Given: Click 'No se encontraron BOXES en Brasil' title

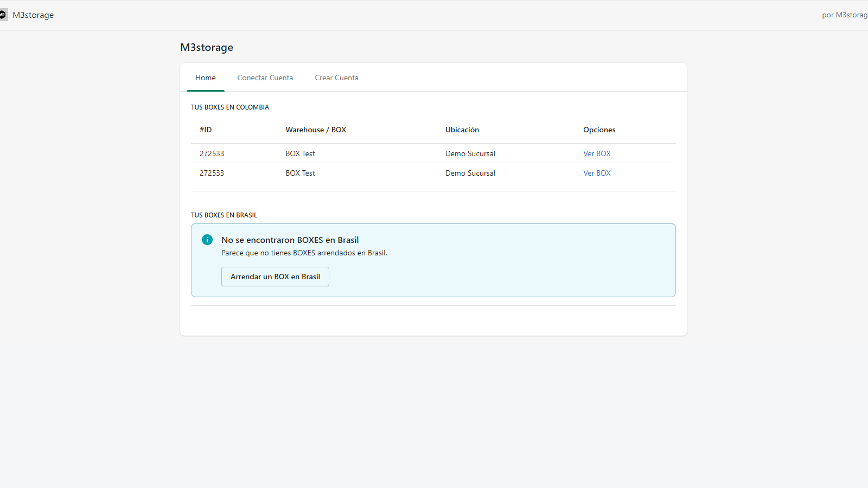Looking at the screenshot, I should click(x=290, y=240).
